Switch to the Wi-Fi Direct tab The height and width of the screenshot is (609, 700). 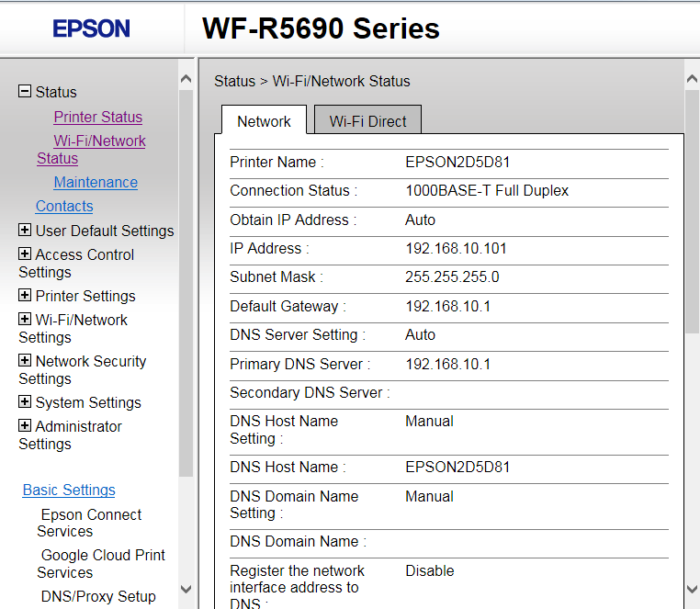click(367, 120)
